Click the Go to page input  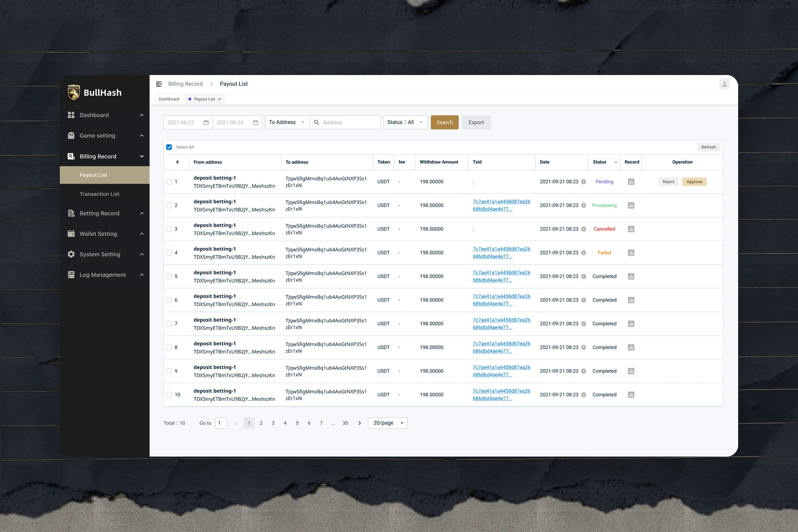point(221,423)
